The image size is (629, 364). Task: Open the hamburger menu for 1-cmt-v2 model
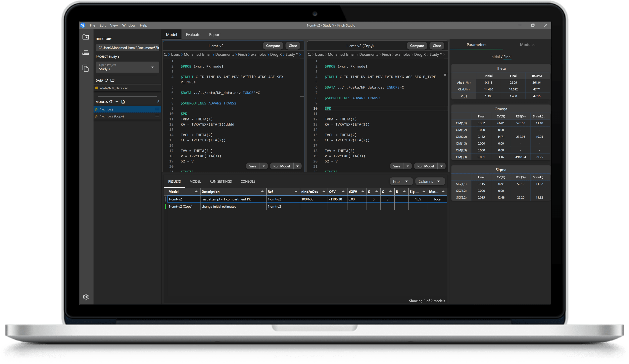(157, 109)
